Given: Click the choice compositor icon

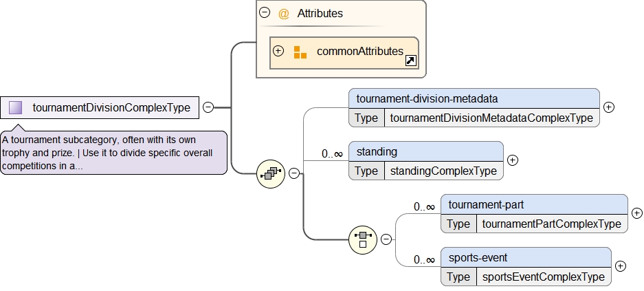Looking at the screenshot, I should click(x=362, y=239).
